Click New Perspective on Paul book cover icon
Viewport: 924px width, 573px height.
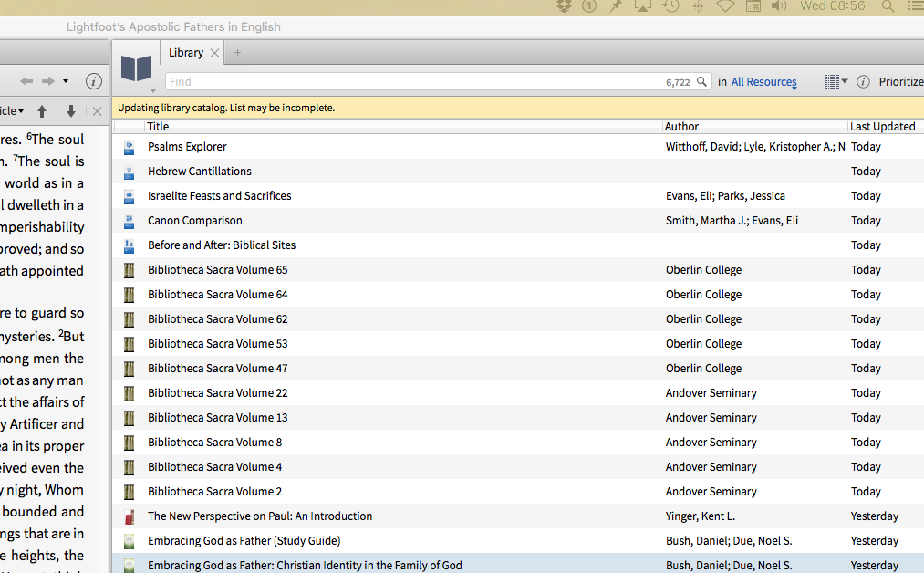coord(129,517)
